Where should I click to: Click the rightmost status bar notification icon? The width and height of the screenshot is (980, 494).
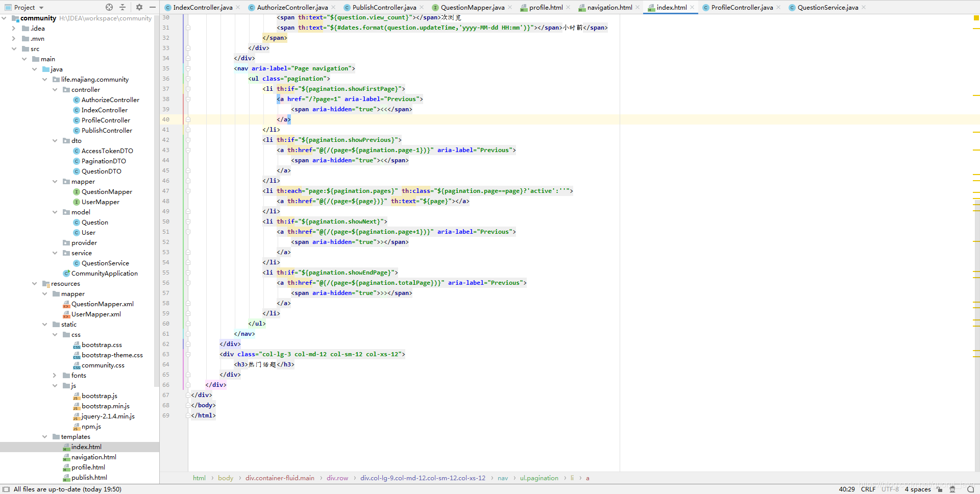click(971, 489)
